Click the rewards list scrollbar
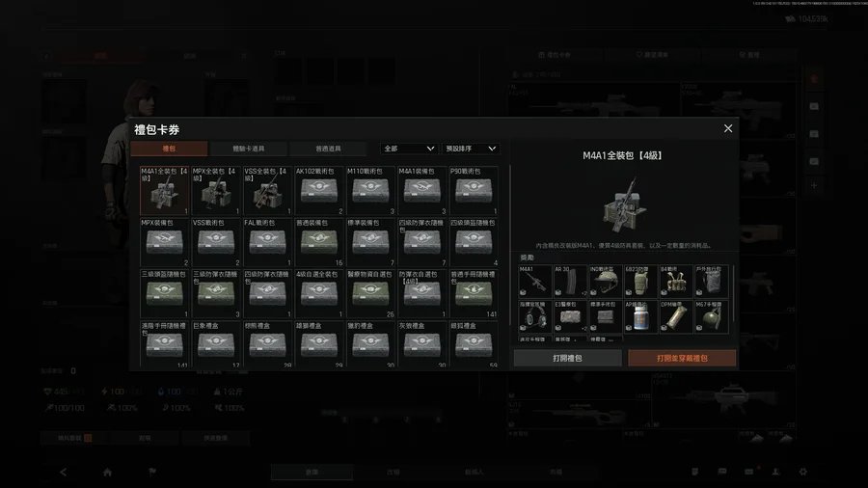 point(734,293)
